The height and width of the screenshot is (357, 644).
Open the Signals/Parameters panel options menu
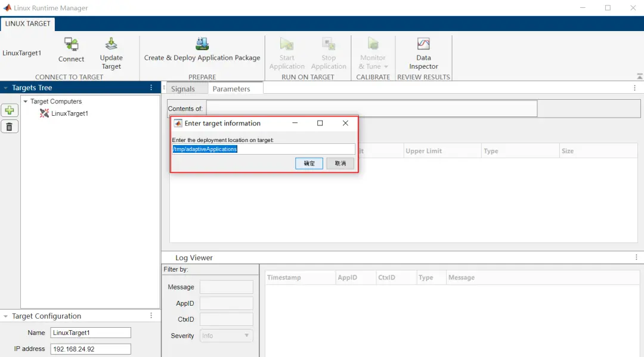click(x=634, y=88)
